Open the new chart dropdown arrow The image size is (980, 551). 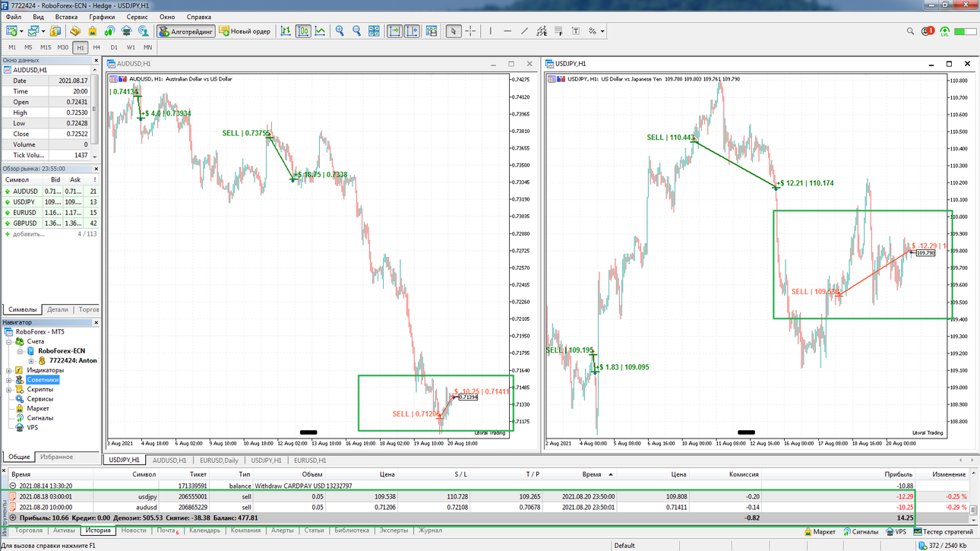tap(21, 31)
